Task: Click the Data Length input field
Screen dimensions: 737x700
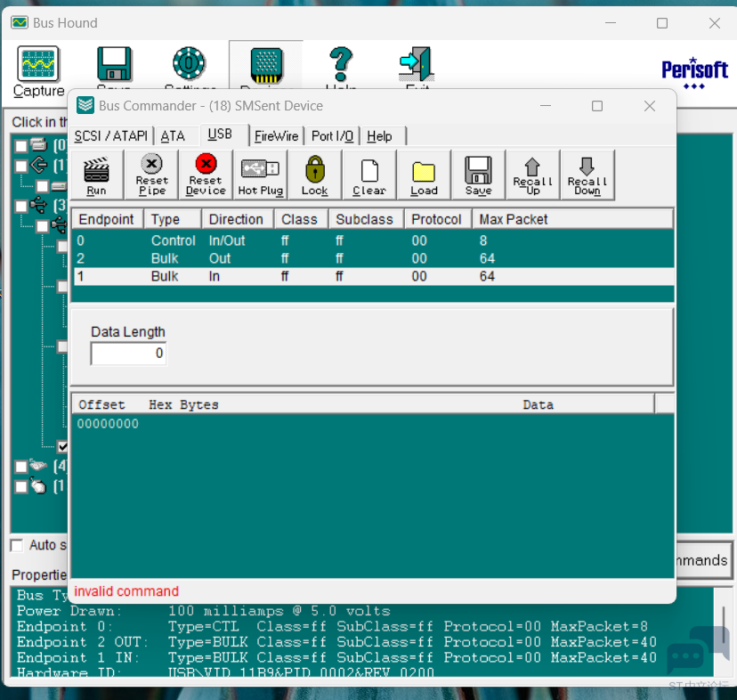Action: [128, 354]
